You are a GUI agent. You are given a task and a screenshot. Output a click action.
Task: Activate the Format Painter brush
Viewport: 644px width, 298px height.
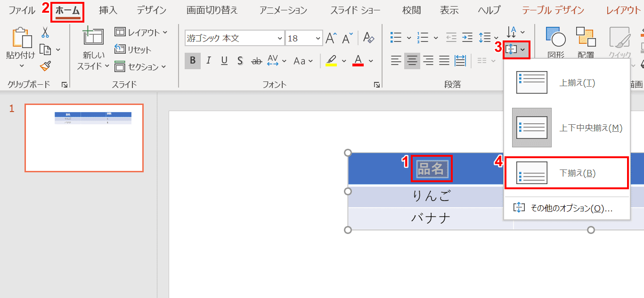[45, 66]
